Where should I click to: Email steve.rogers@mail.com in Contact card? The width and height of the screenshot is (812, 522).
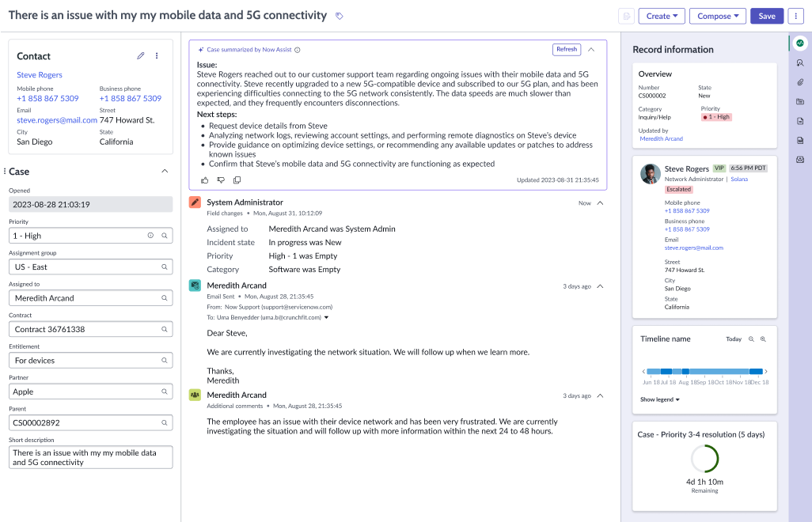click(57, 120)
